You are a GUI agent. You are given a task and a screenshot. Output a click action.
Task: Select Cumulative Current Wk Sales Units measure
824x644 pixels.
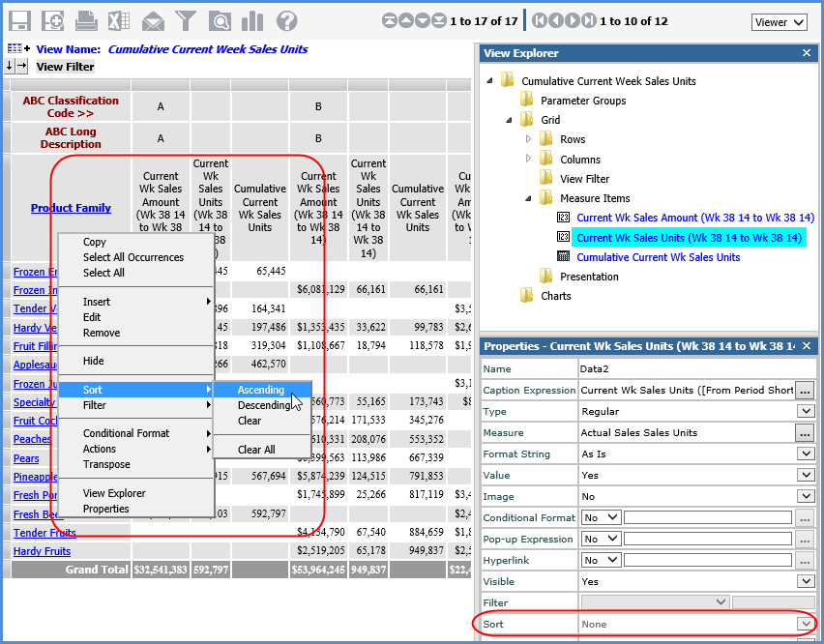point(658,257)
